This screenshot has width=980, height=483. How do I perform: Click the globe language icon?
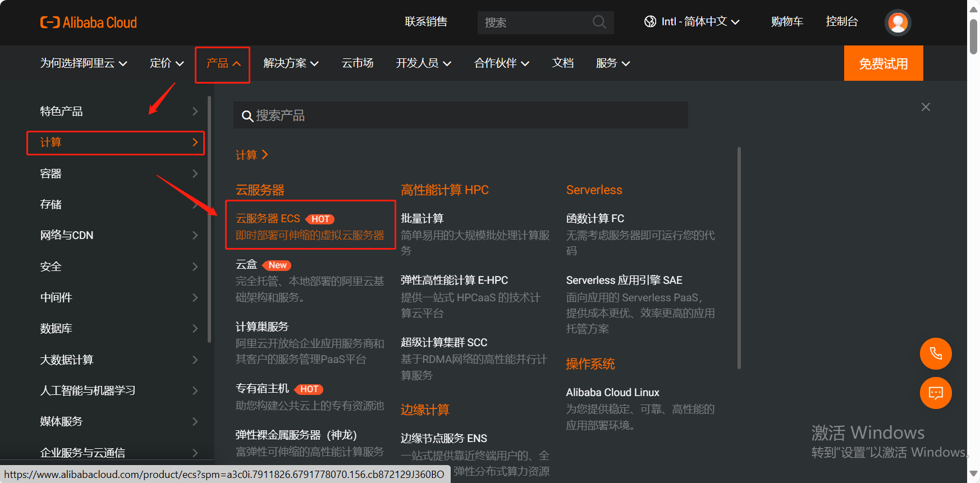(650, 21)
